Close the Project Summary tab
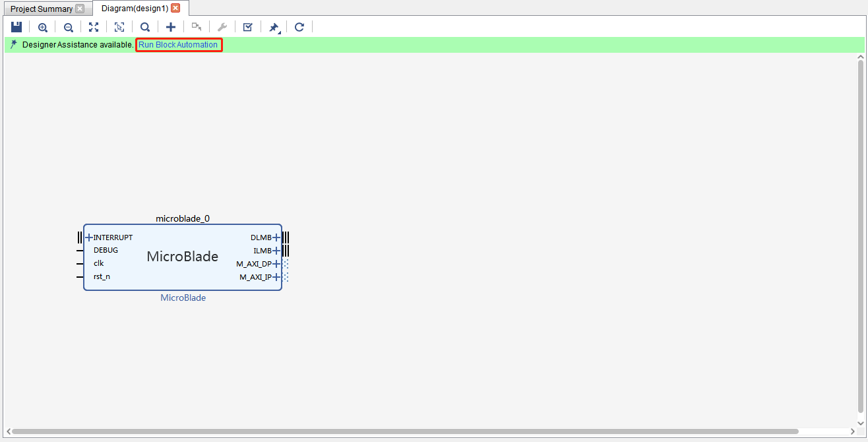868x442 pixels. [80, 9]
